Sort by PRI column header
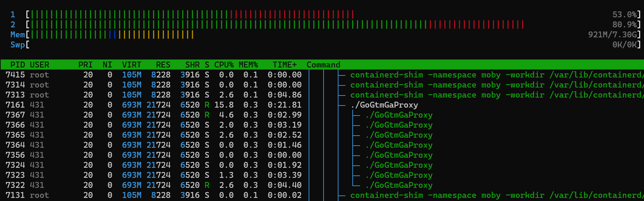The image size is (644, 201). [x=85, y=65]
